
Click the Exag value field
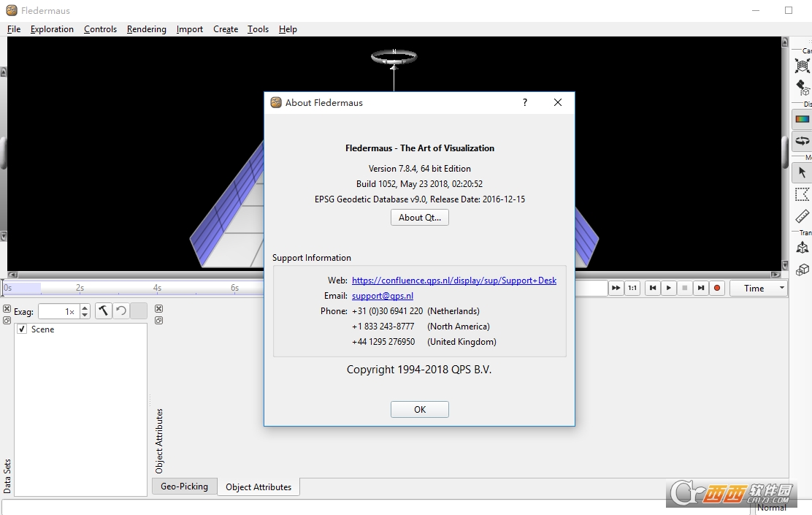click(58, 311)
